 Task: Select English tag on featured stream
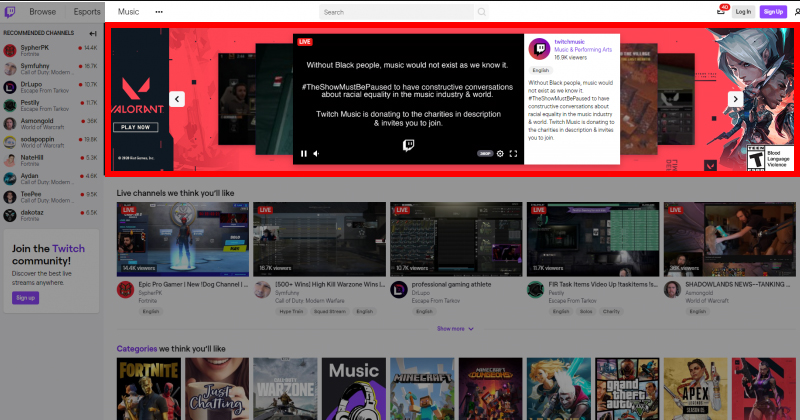[541, 70]
